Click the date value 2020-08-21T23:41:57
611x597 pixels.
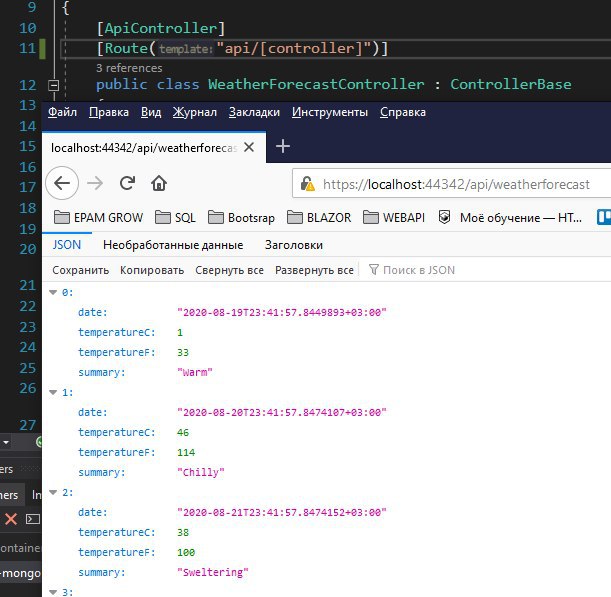coord(282,512)
